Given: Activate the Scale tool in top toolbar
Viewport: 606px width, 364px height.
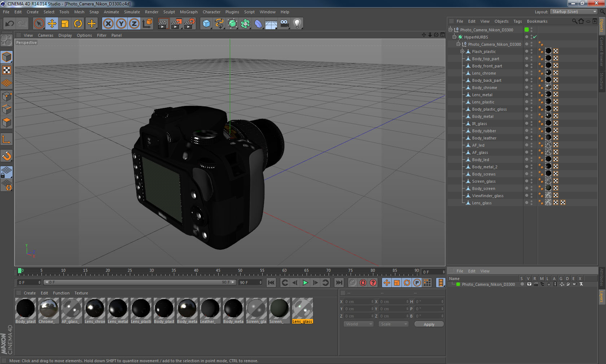Looking at the screenshot, I should (x=65, y=24).
